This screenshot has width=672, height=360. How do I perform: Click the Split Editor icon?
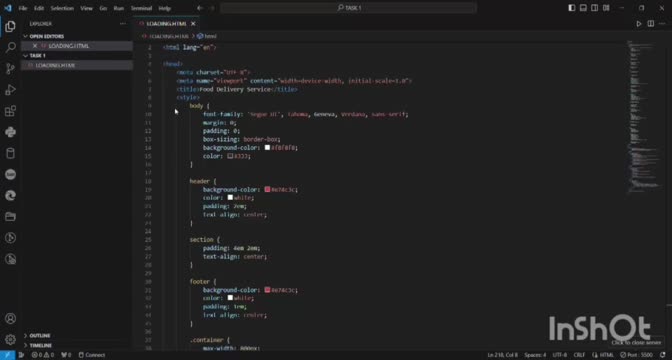pyautogui.click(x=651, y=24)
